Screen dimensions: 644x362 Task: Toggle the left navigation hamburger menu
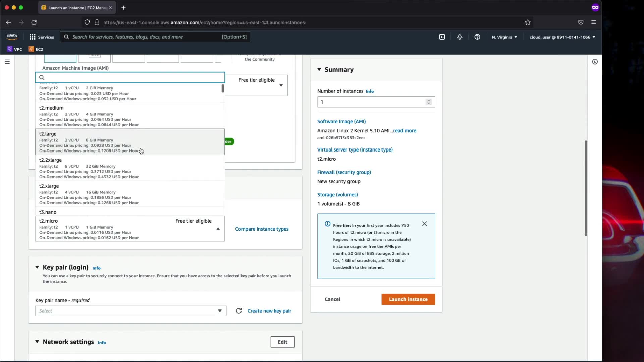[x=7, y=62]
